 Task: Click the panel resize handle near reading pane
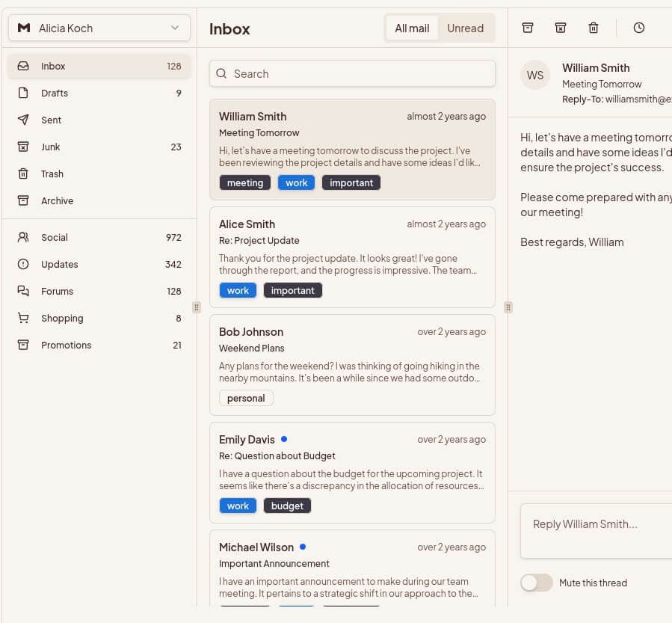pos(508,307)
